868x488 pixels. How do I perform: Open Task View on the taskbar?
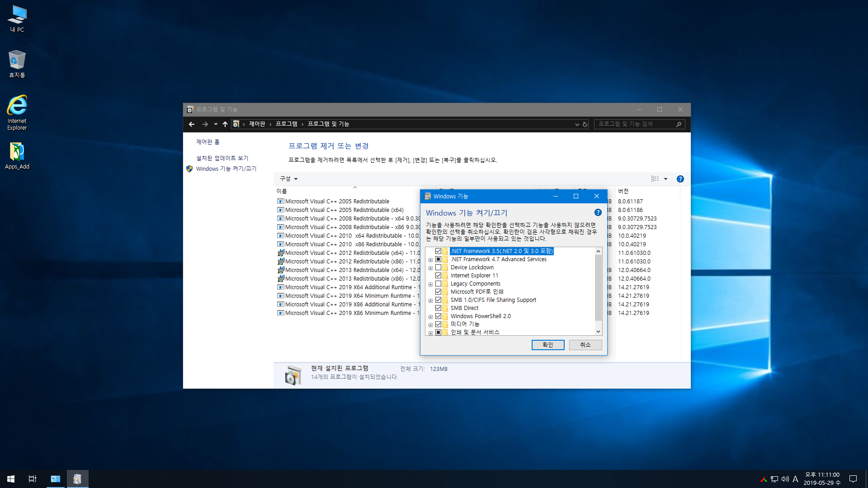pos(33,479)
